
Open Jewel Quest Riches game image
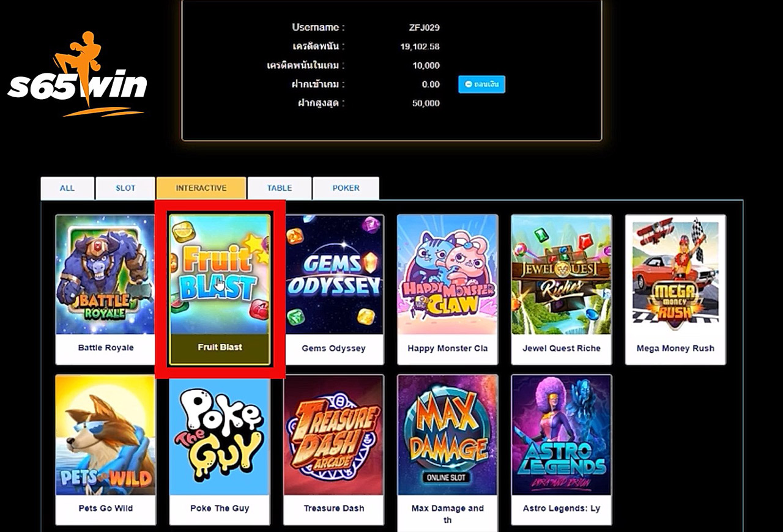click(x=561, y=275)
